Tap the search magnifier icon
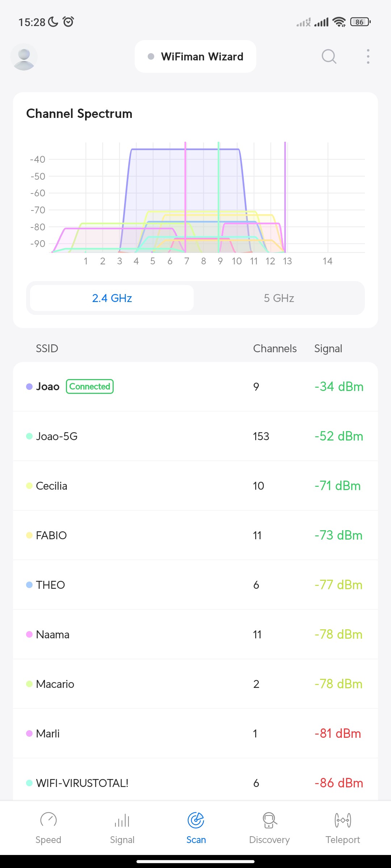 pos(329,56)
